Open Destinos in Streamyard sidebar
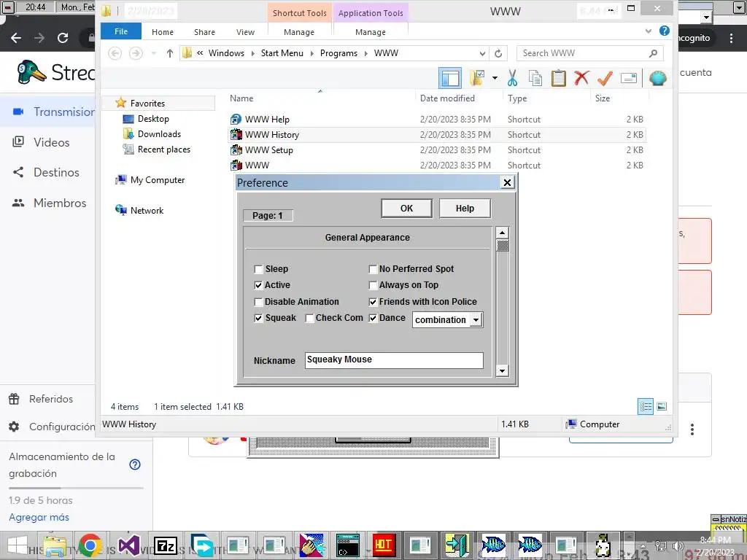Image resolution: width=747 pixels, height=560 pixels. [x=56, y=172]
